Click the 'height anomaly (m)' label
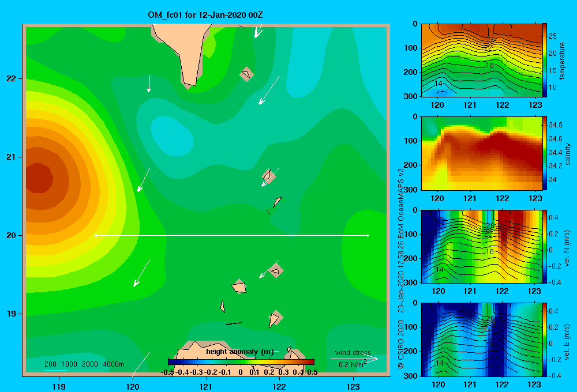The image size is (577, 392). point(240,352)
